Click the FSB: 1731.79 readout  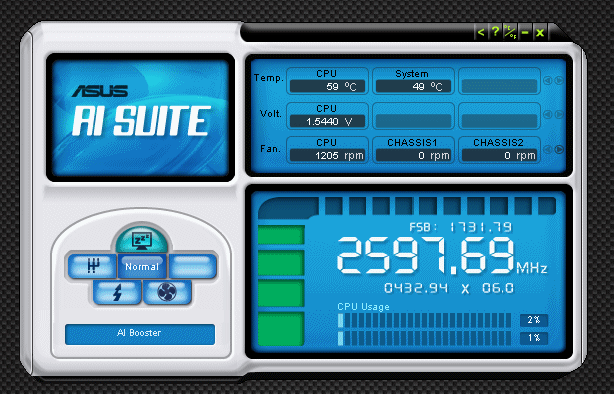(460, 227)
